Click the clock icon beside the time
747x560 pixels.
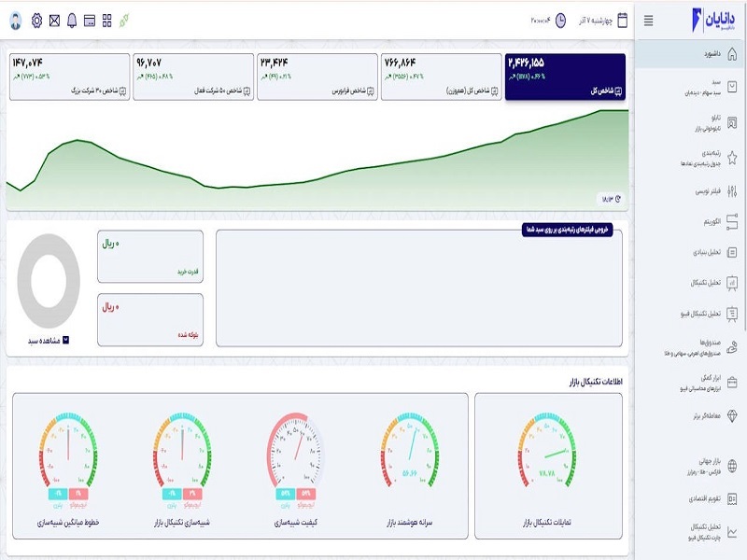(561, 21)
